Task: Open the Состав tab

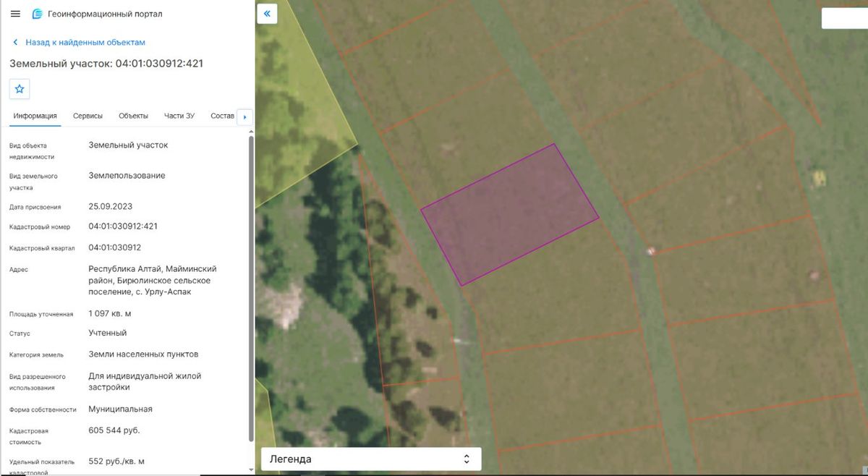Action: pyautogui.click(x=223, y=116)
